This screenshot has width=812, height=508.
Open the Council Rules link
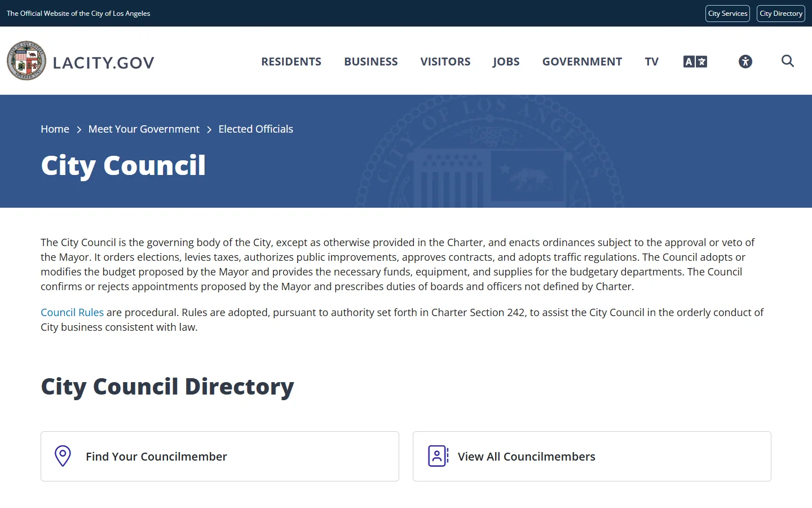point(72,312)
